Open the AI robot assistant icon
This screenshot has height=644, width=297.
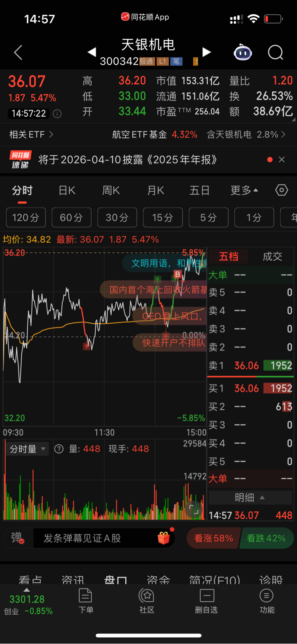(x=243, y=52)
